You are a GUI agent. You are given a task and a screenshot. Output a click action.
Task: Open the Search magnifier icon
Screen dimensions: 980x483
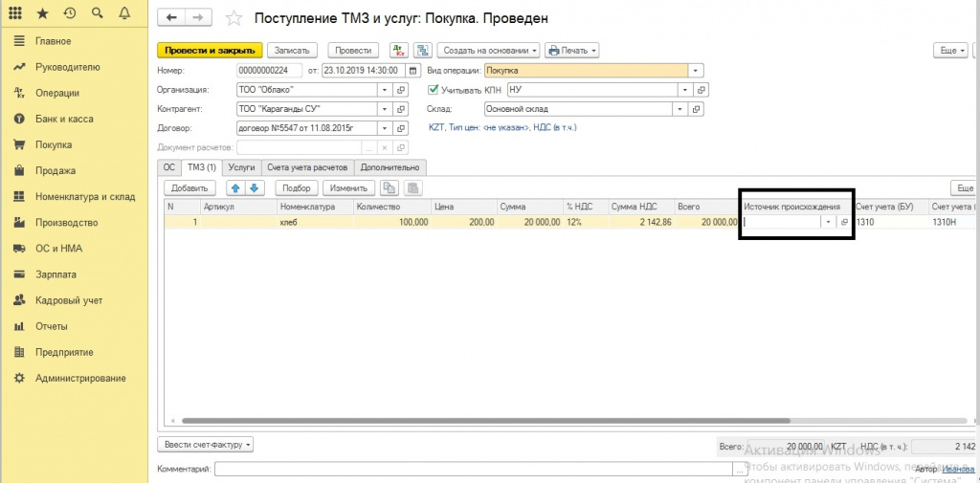pos(97,13)
